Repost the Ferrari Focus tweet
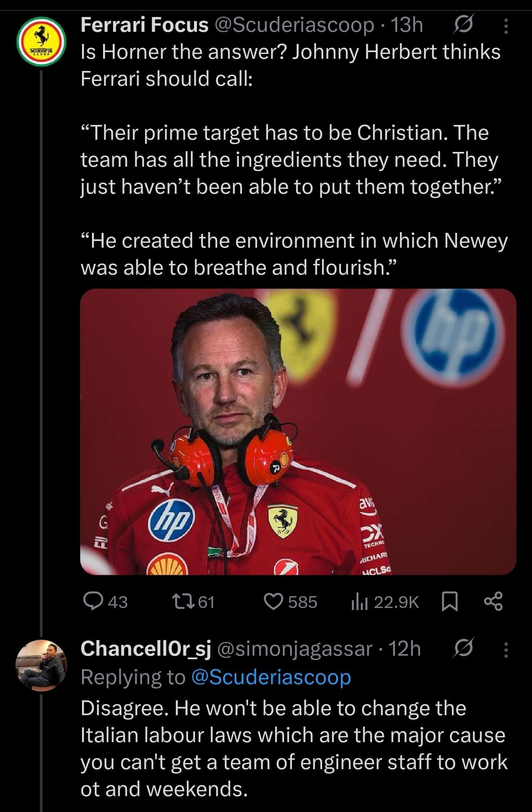Screen dimensions: 532x812 (x=183, y=602)
